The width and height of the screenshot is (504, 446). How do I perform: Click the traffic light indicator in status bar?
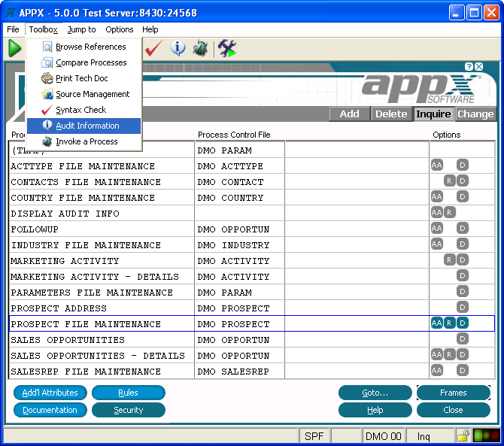tap(486, 435)
